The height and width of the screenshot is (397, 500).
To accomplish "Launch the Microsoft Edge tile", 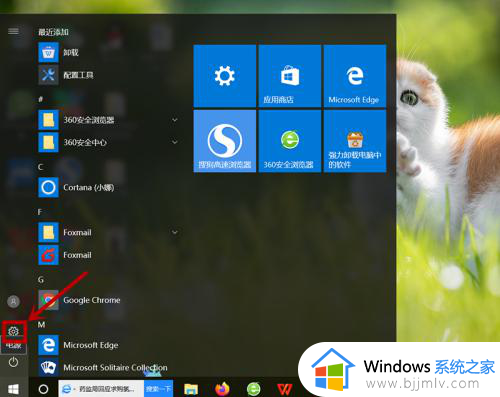I will tap(355, 76).
